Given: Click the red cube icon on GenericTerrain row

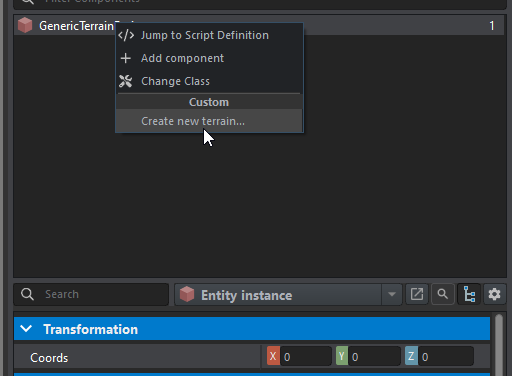Looking at the screenshot, I should [25, 26].
